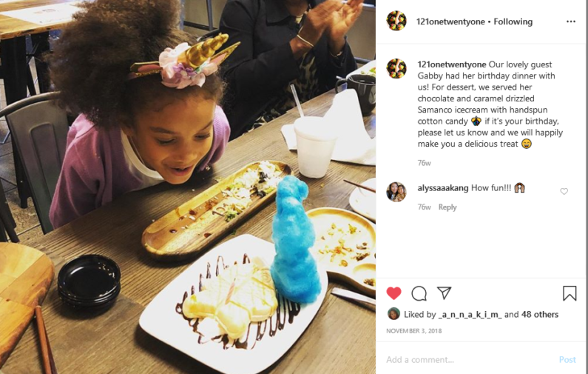Toggle the Following status button

(513, 21)
